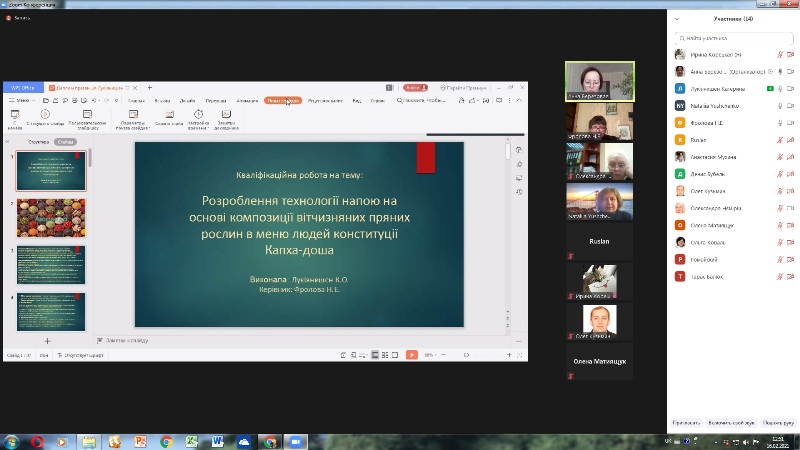The width and height of the screenshot is (800, 450).
Task: Toggle the Notes pane in status bar
Action: point(345,354)
